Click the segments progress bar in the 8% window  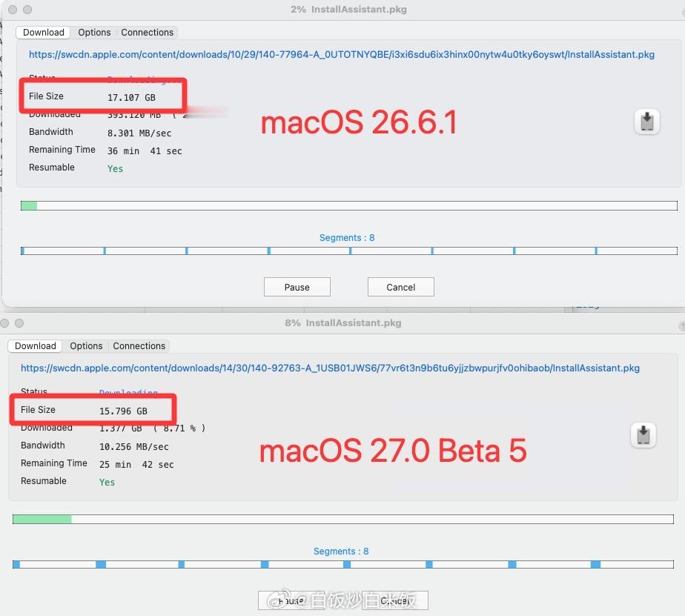[x=343, y=564]
